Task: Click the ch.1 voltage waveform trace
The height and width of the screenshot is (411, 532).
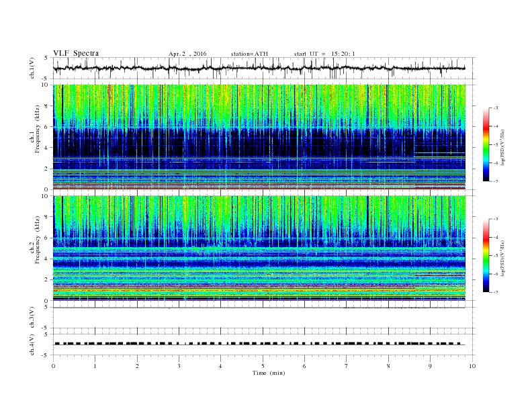Action: point(259,68)
